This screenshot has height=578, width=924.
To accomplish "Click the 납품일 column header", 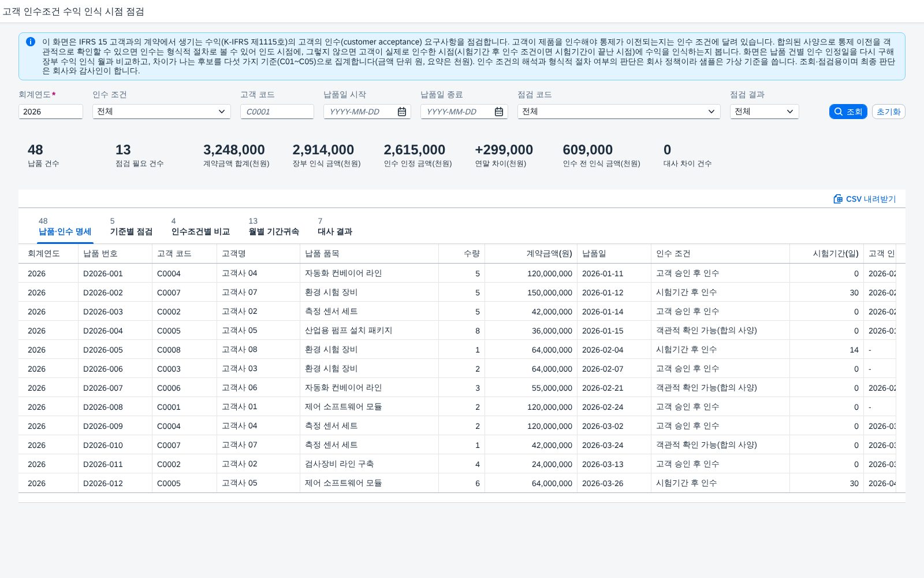I will [x=614, y=254].
